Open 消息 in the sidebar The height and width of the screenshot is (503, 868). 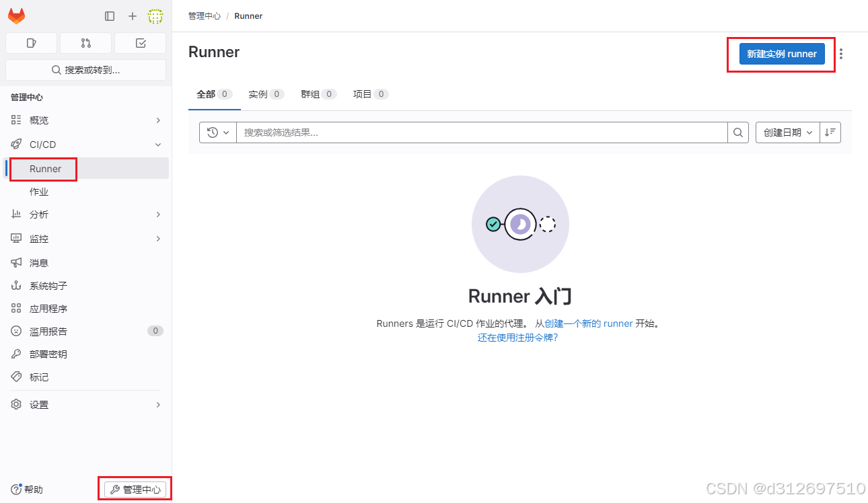point(85,263)
